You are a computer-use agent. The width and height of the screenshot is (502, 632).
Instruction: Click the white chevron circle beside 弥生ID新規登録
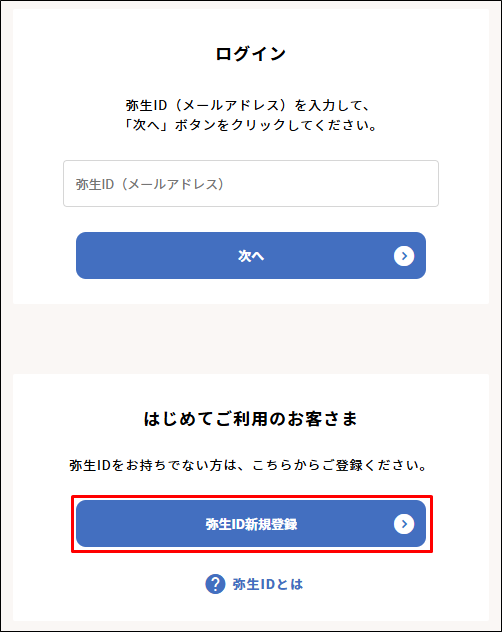pos(404,524)
